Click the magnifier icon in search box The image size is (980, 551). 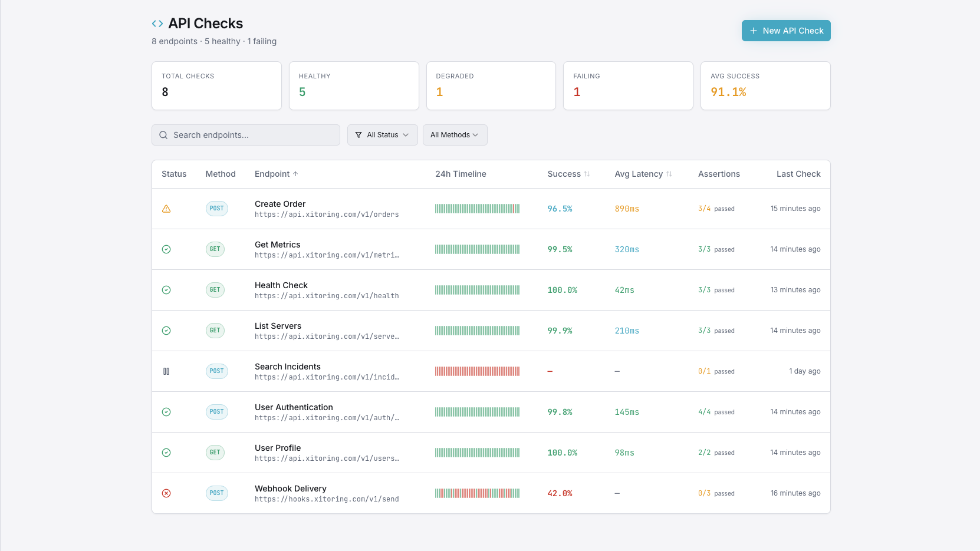[x=163, y=135]
